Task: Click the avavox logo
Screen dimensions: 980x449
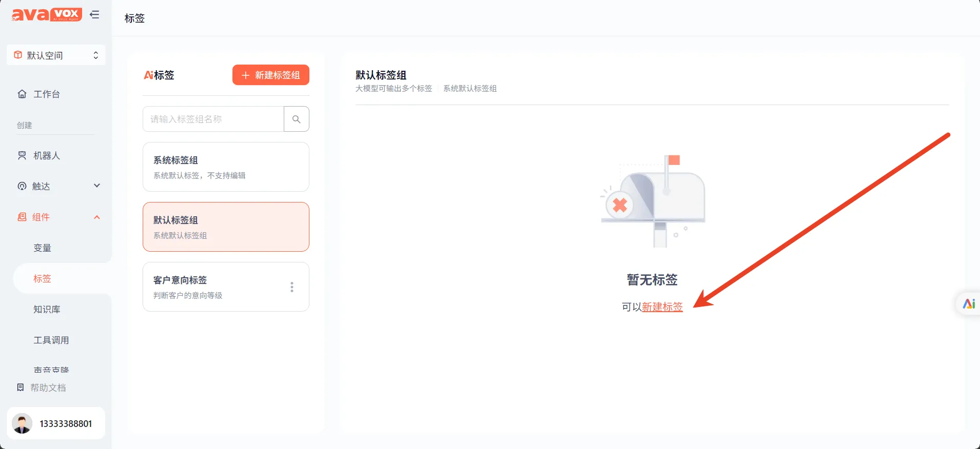Action: pos(47,14)
